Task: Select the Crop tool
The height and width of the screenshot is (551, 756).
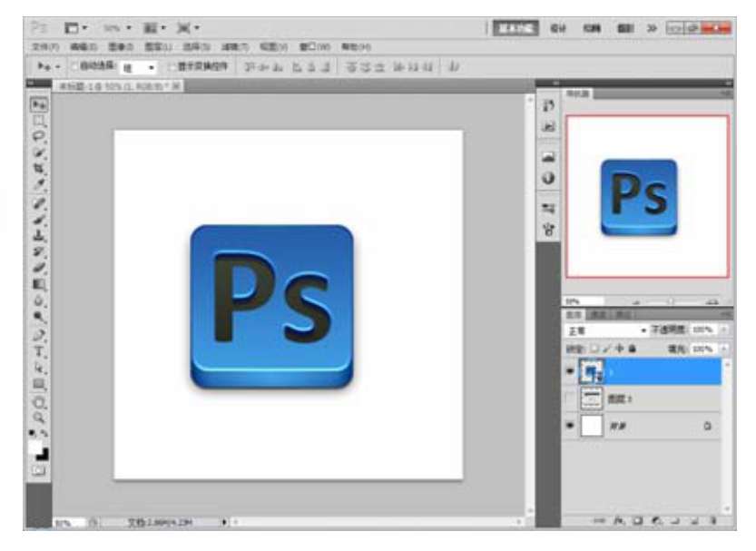Action: coord(39,169)
